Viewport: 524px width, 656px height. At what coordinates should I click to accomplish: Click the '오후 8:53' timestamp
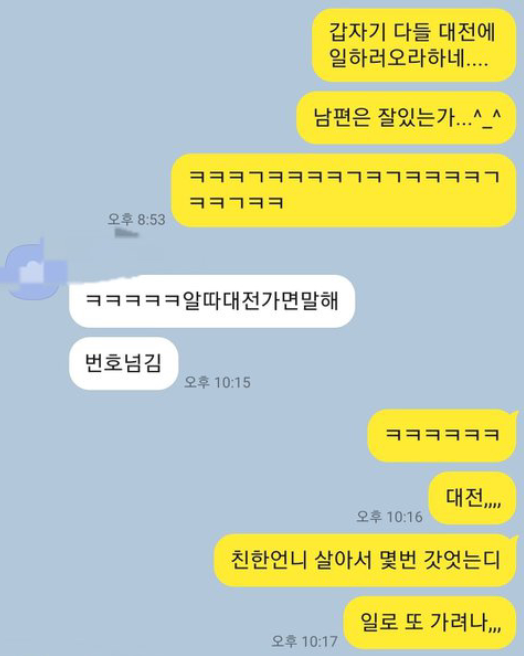(x=136, y=219)
